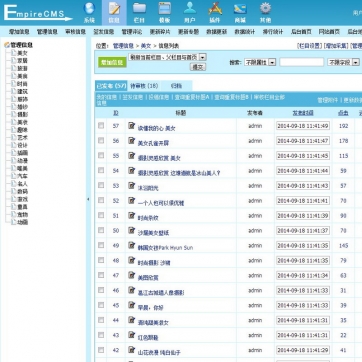Open the 栏目设置 link
This screenshot has height=362, width=362.
[x=309, y=46]
